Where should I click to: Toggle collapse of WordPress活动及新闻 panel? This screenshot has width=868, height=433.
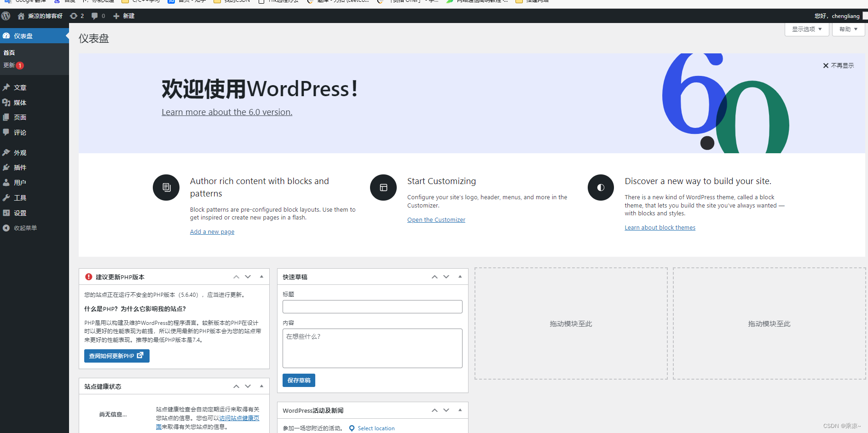460,410
